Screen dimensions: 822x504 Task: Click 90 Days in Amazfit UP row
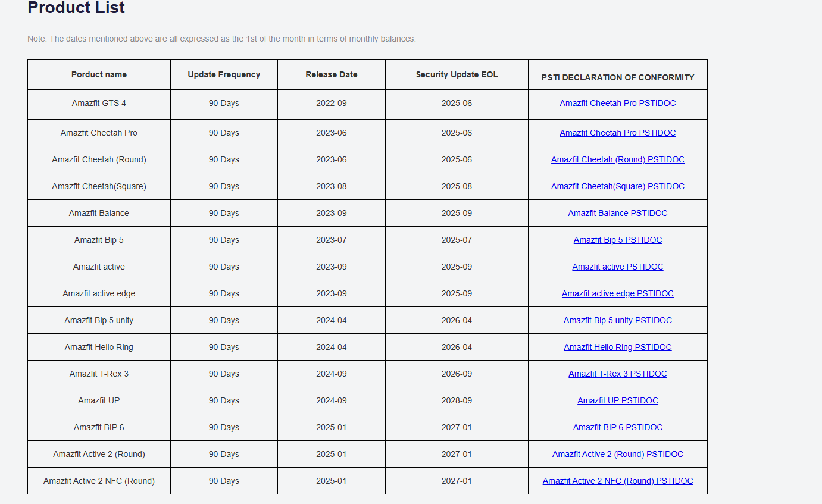coord(224,400)
